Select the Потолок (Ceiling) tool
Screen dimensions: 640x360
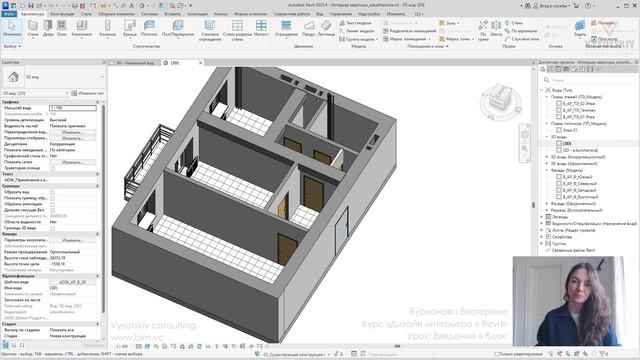coord(149,29)
